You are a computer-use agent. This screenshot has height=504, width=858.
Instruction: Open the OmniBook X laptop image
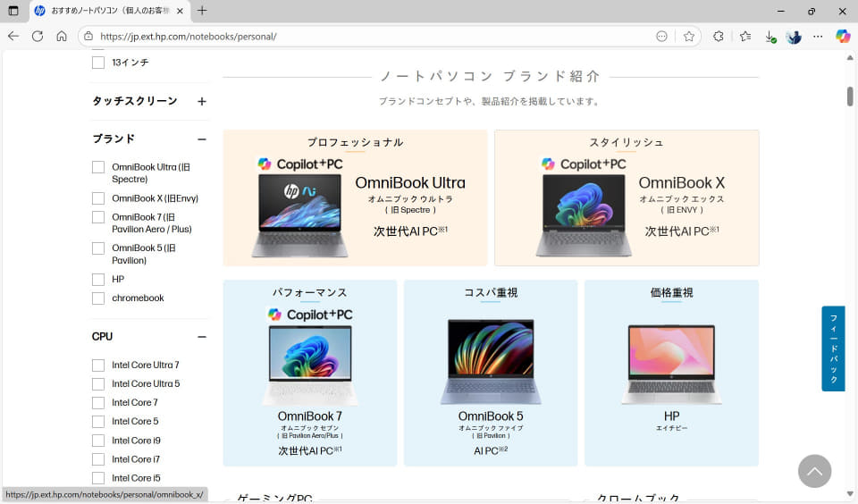(584, 215)
